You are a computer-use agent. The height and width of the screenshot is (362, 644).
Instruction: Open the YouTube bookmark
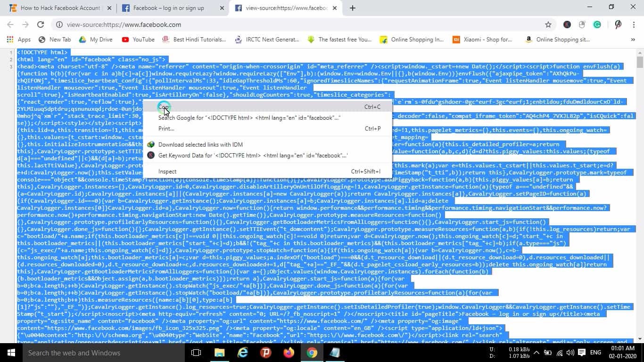pos(138,40)
